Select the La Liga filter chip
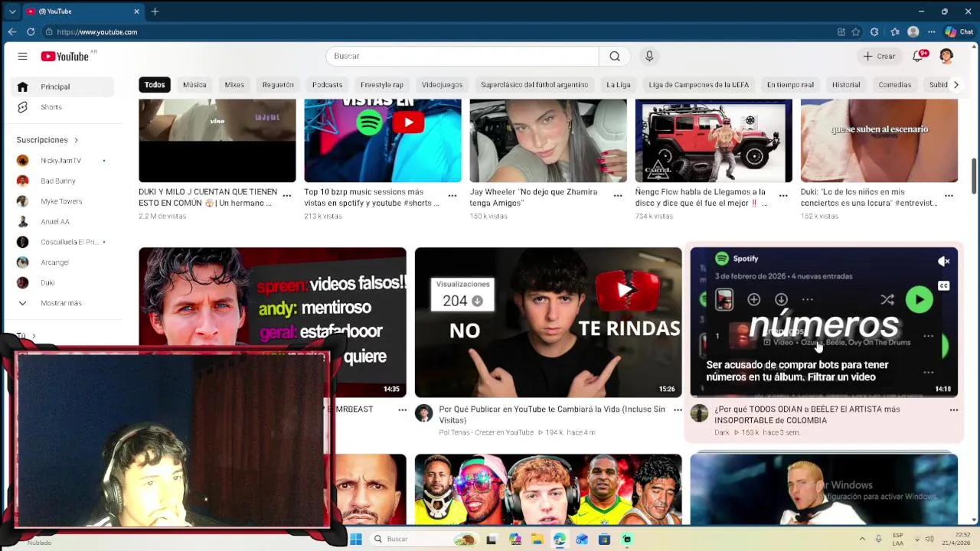 tap(619, 85)
